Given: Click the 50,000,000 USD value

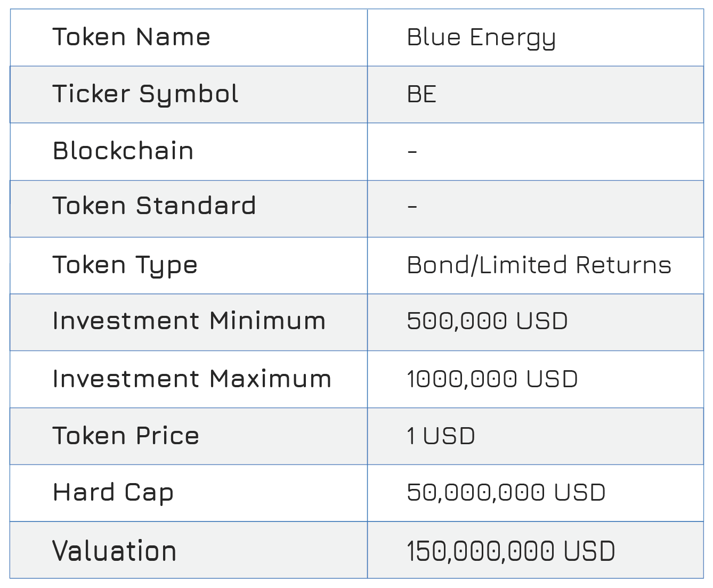Looking at the screenshot, I should (x=506, y=493).
